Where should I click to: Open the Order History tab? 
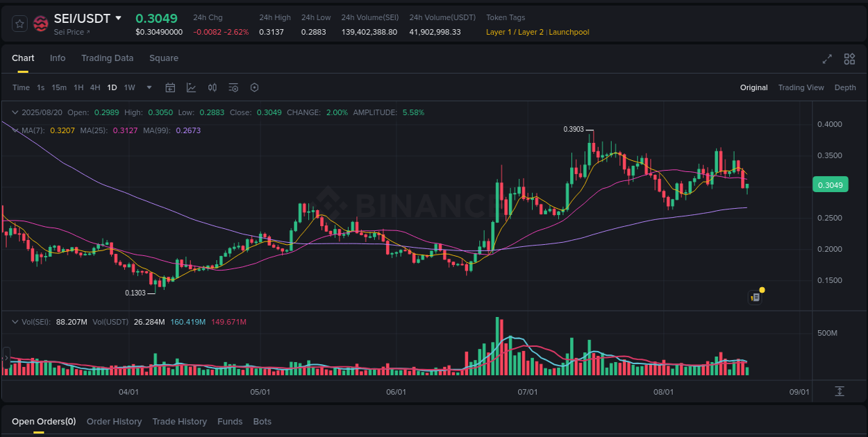114,421
